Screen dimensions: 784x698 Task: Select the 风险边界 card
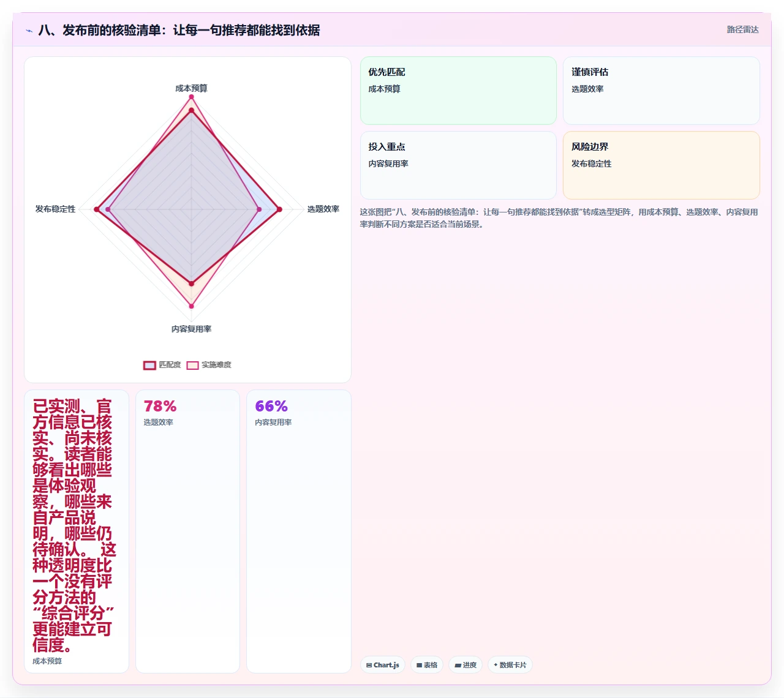(661, 165)
